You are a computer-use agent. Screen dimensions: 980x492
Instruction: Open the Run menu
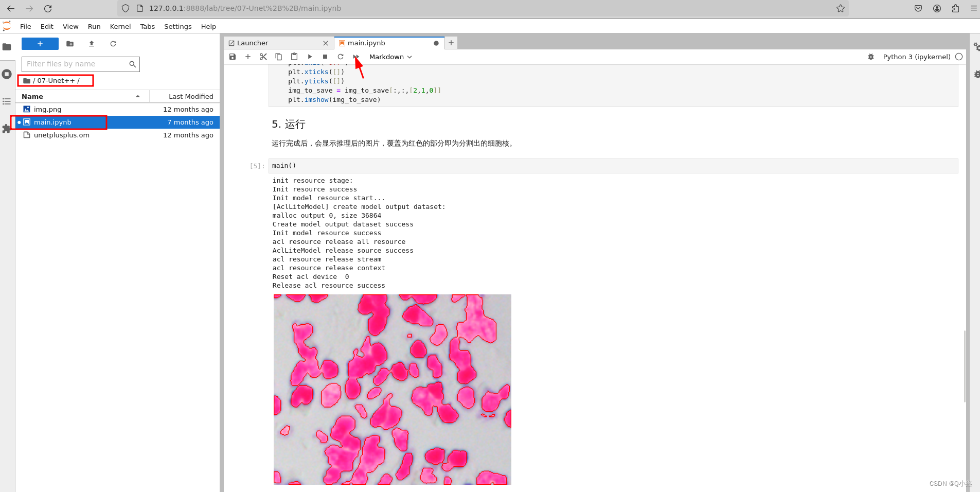coord(94,26)
